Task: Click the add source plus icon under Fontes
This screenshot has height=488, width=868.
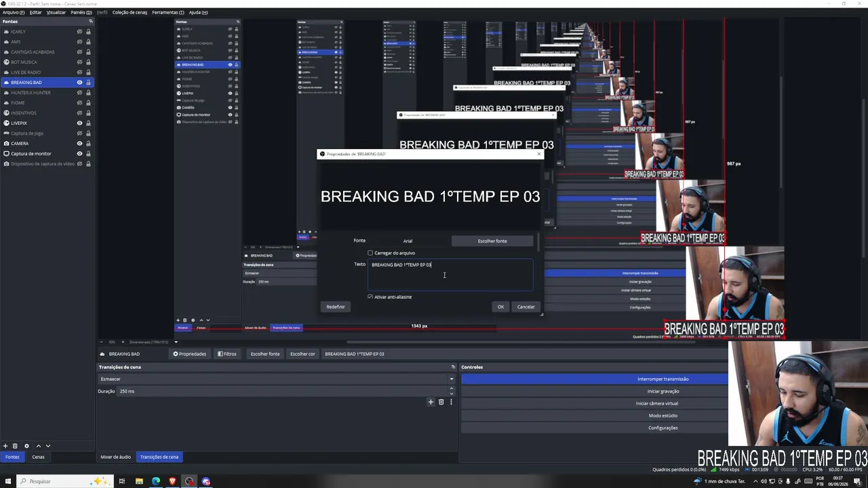Action: pyautogui.click(x=5, y=446)
